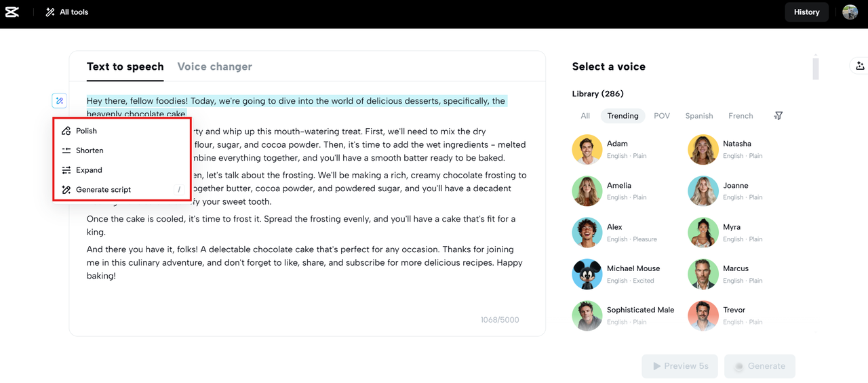This screenshot has width=868, height=383.
Task: Click Generate script option
Action: (103, 190)
